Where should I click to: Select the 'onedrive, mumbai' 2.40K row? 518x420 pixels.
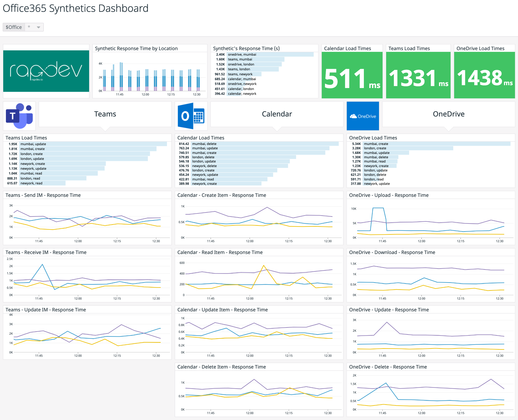pyautogui.click(x=264, y=55)
